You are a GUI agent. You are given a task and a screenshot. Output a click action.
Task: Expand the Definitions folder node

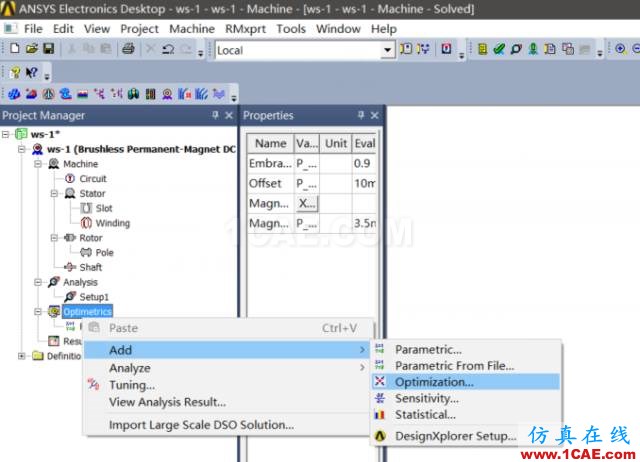[21, 356]
